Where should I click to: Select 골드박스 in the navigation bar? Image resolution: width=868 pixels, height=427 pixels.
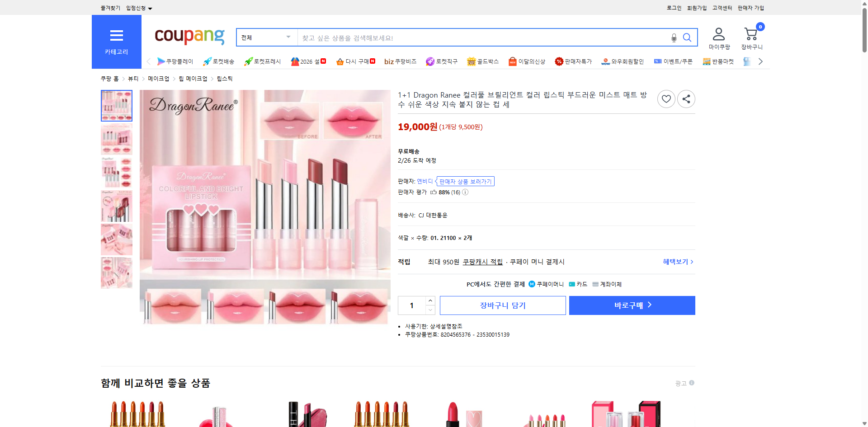pos(483,61)
